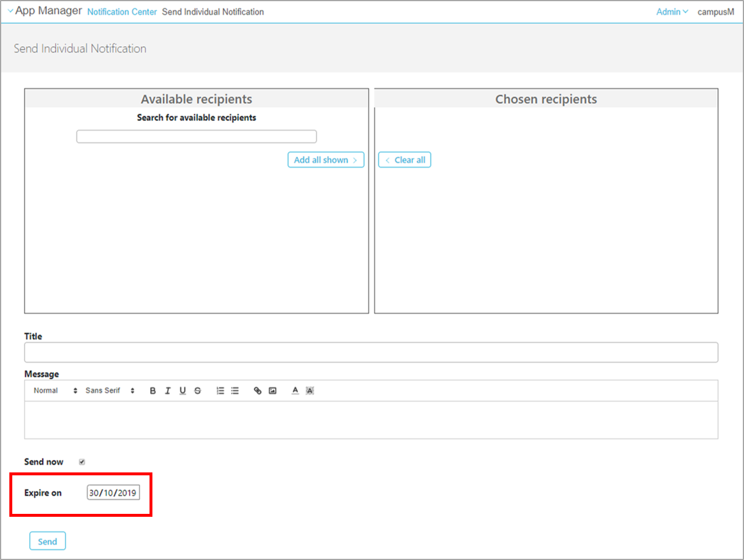Screen dimensions: 744x560
Task: Open the text color picker
Action: (x=295, y=391)
